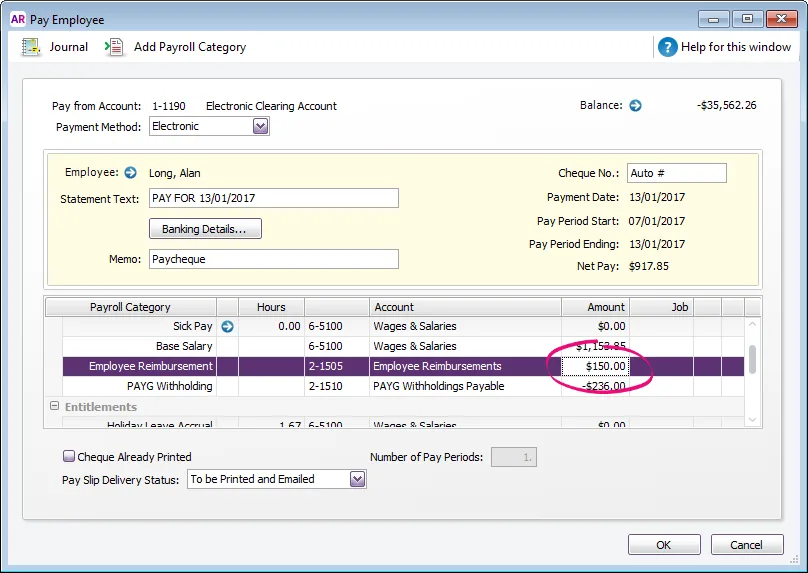Click the Account column header
Screen dimensions: 808x573
click(x=465, y=307)
